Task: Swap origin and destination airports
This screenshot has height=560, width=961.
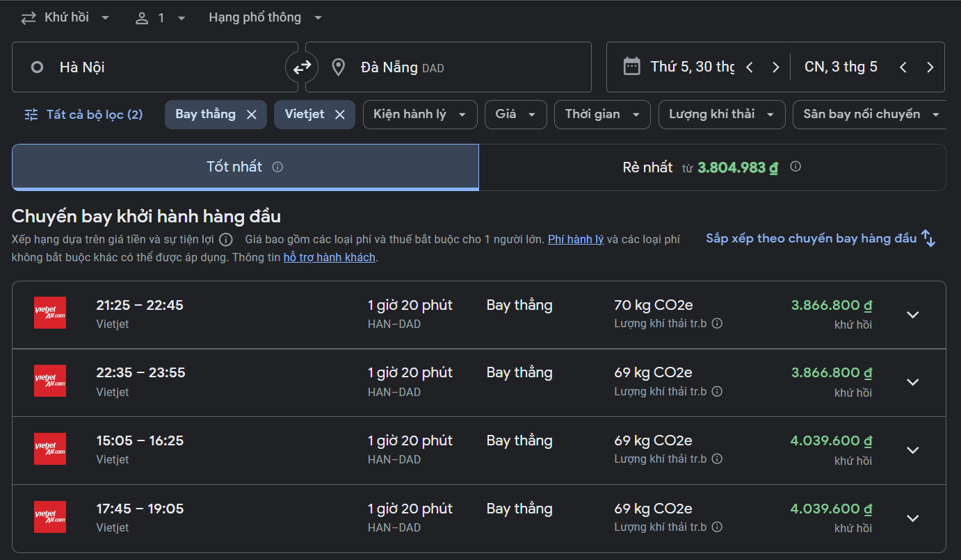Action: click(x=302, y=67)
